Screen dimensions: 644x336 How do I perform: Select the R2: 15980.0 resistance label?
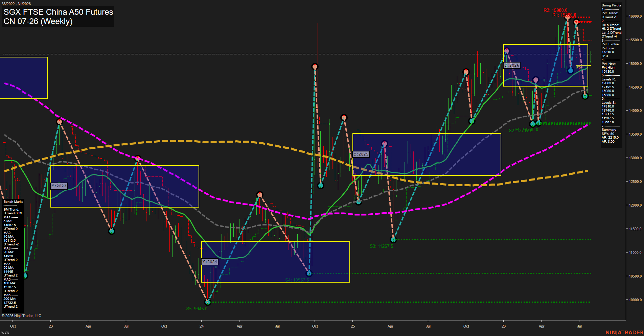[x=555, y=10]
